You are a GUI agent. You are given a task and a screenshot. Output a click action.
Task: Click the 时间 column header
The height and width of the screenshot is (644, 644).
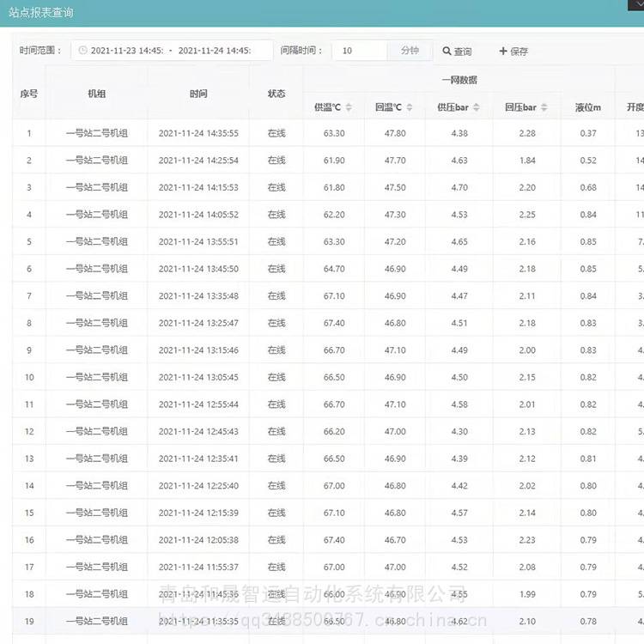click(198, 93)
